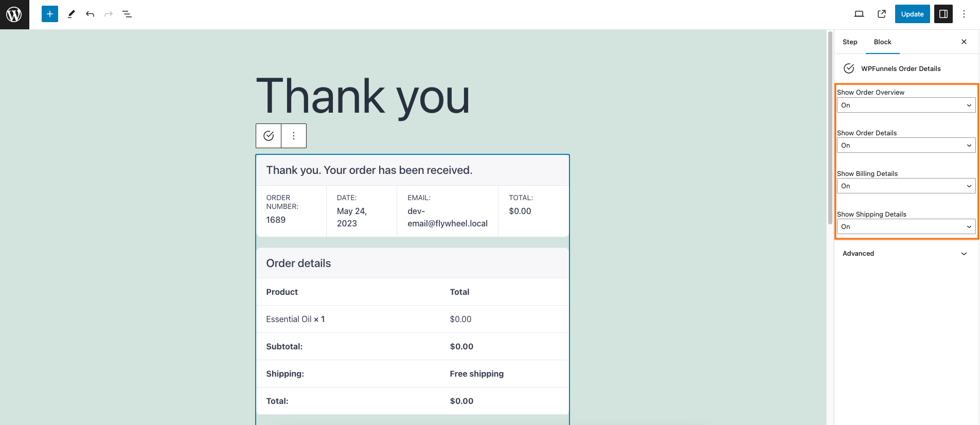Viewport: 980px width, 425px height.
Task: Select the pencil Tools icon
Action: (x=72, y=14)
